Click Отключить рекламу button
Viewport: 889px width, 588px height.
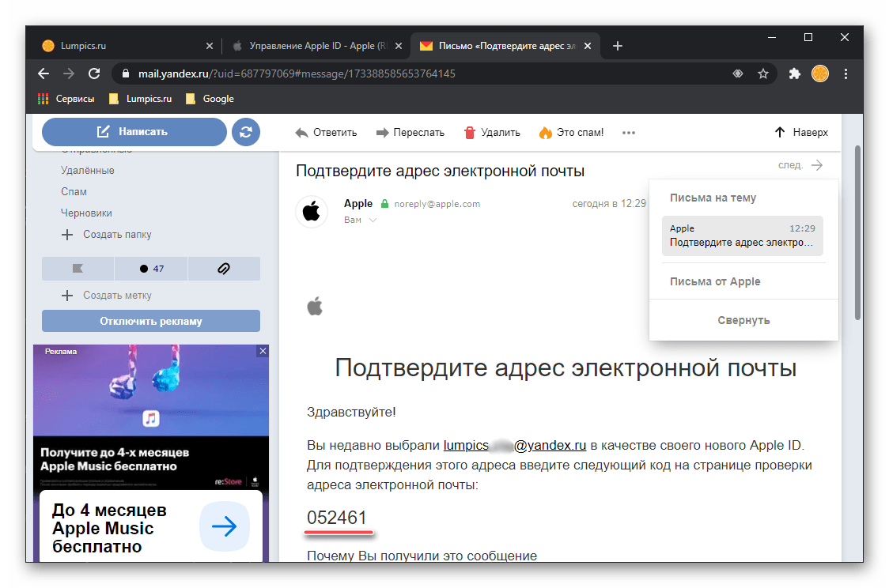point(151,321)
